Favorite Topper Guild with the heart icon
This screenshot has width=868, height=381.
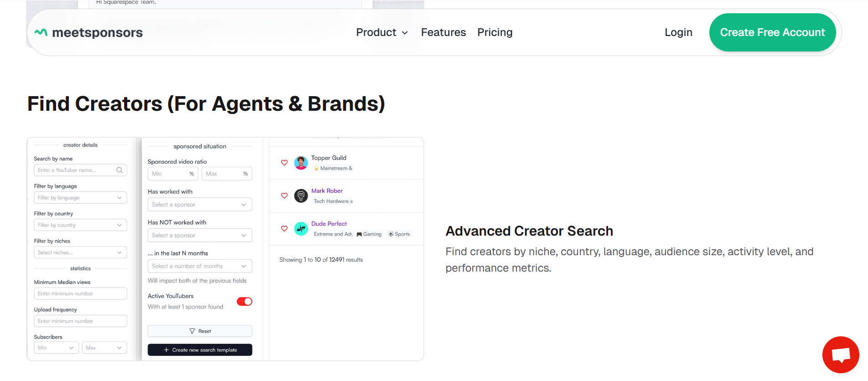[284, 163]
